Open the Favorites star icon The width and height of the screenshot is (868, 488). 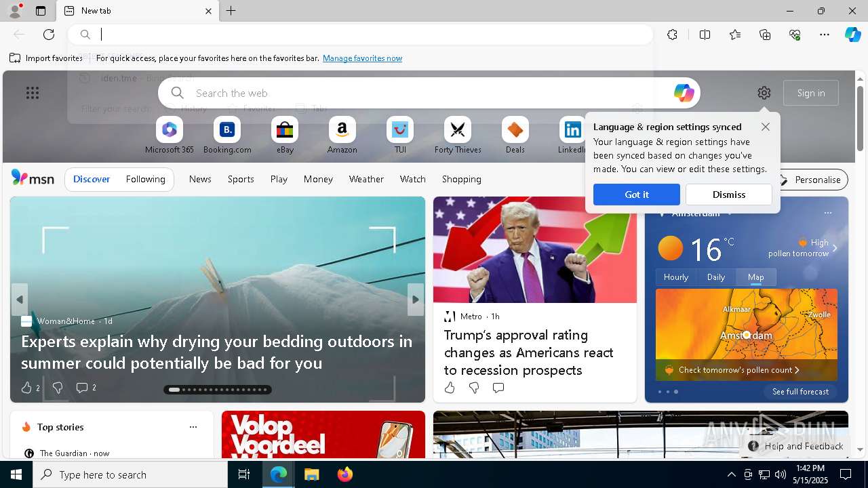click(735, 35)
